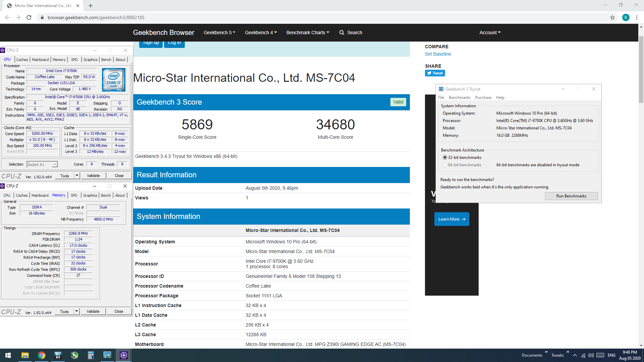This screenshot has height=362, width=644.
Task: Click the site lock icon in address bar
Action: pyautogui.click(x=42, y=17)
